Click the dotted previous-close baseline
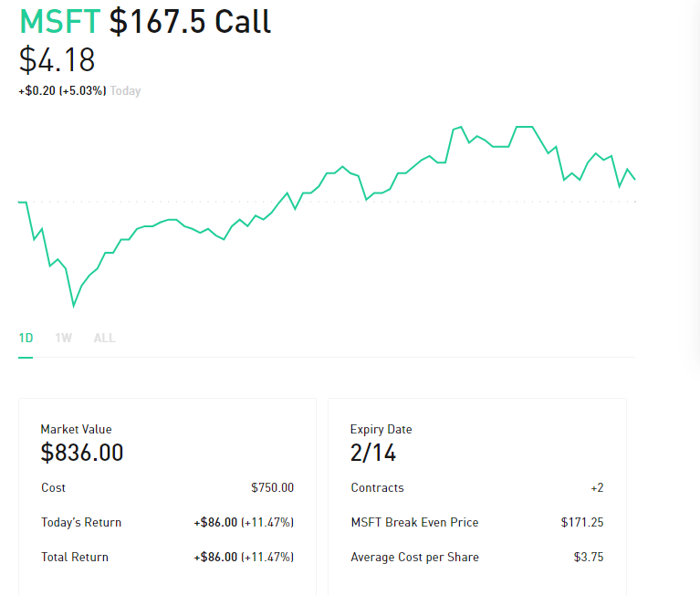Image resolution: width=700 pixels, height=595 pixels. point(327,202)
